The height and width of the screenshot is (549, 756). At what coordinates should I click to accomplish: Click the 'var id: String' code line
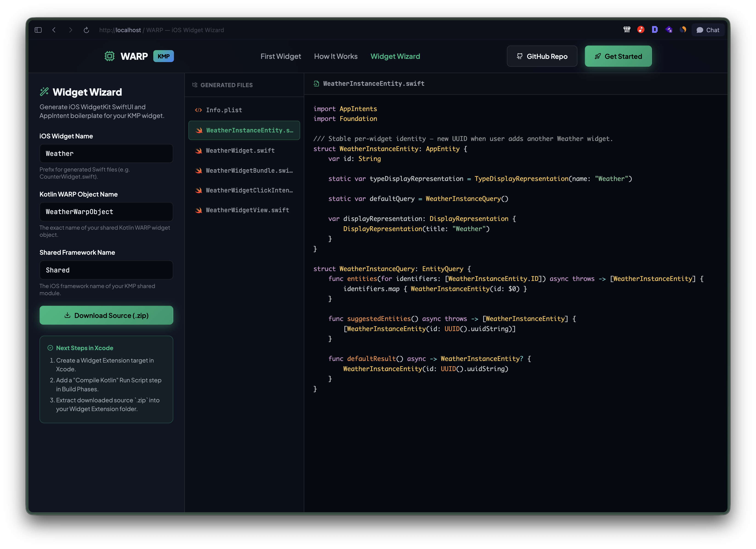pyautogui.click(x=354, y=159)
